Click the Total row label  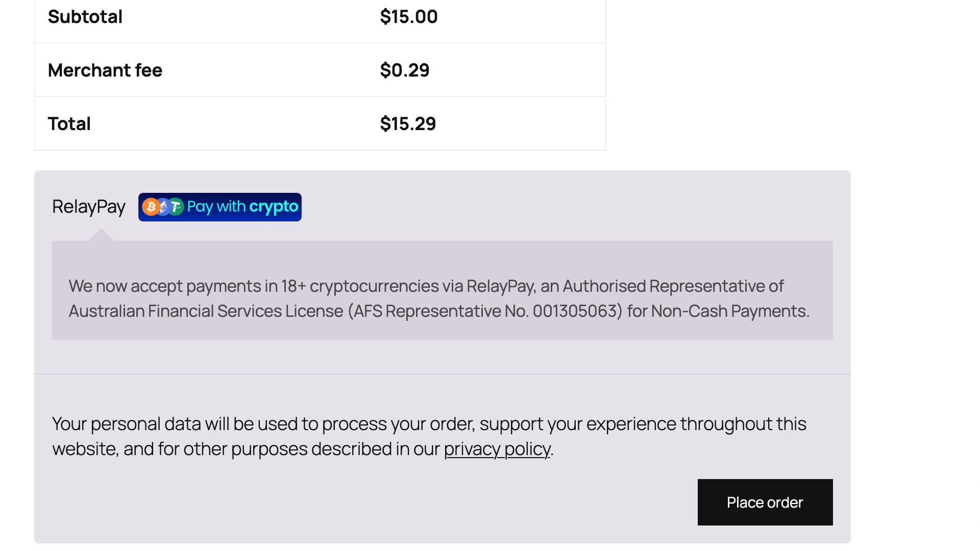(x=69, y=124)
